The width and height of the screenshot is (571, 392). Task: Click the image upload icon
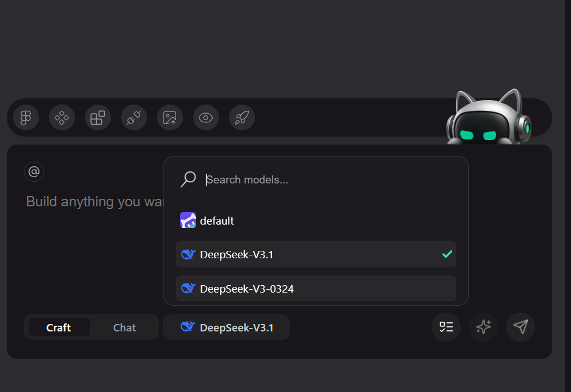(x=170, y=118)
